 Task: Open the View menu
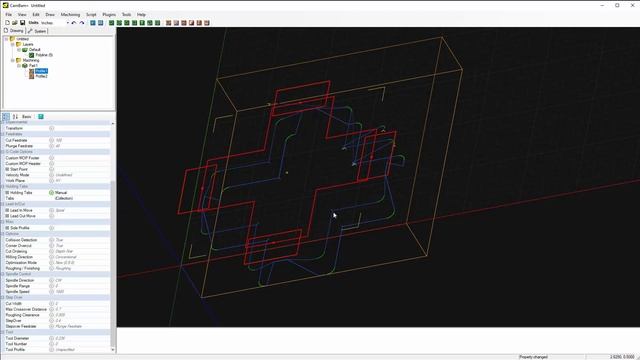pos(22,14)
